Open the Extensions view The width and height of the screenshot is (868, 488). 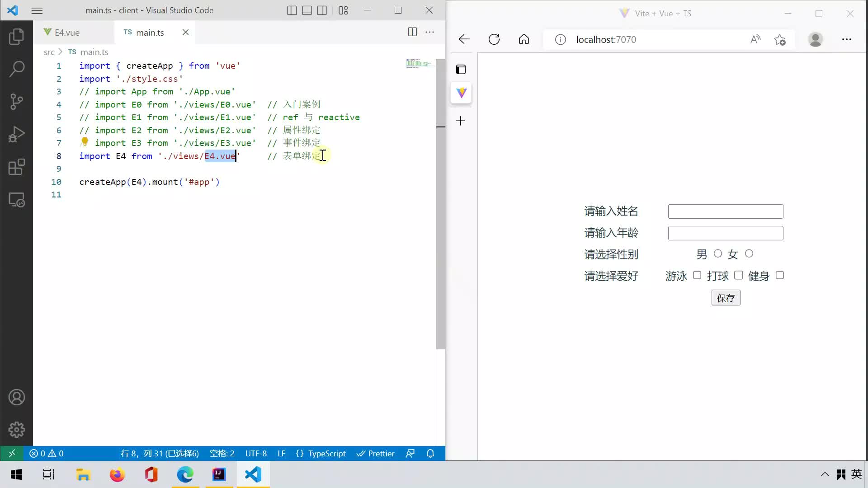click(x=16, y=167)
